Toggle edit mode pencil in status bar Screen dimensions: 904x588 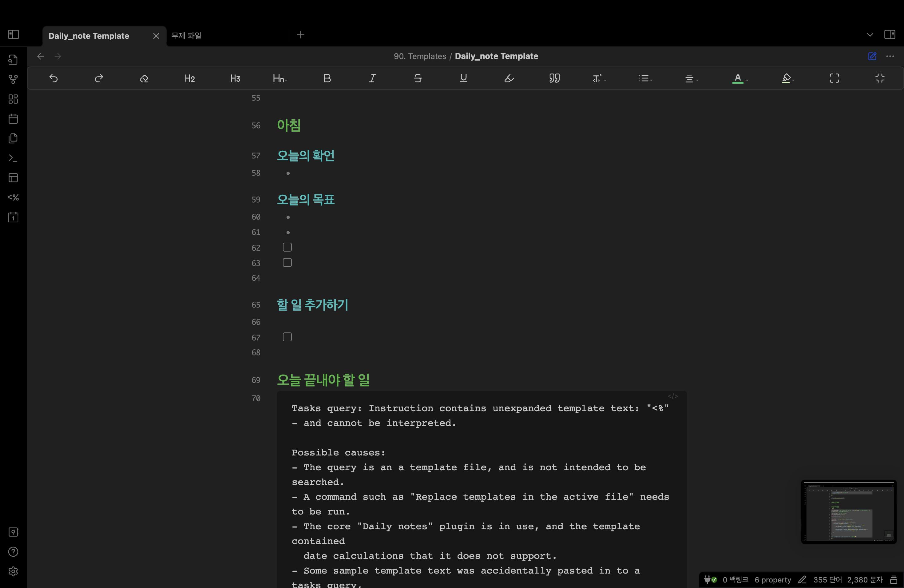coord(802,580)
